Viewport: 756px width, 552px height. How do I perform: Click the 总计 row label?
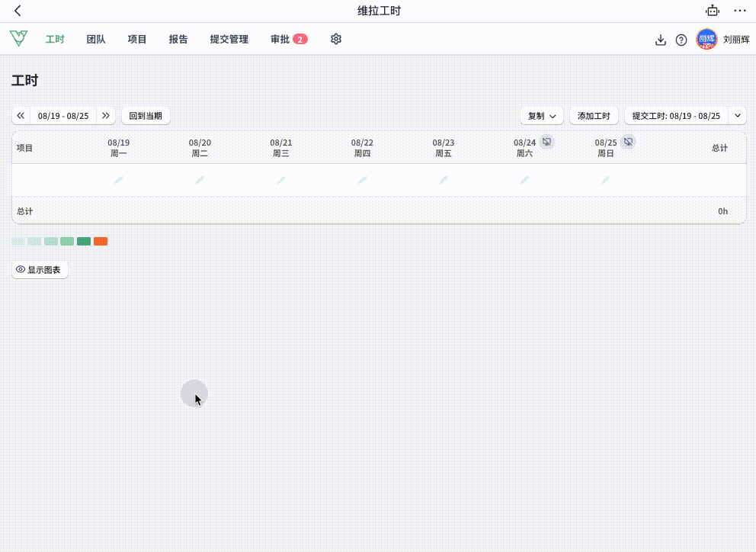click(24, 211)
